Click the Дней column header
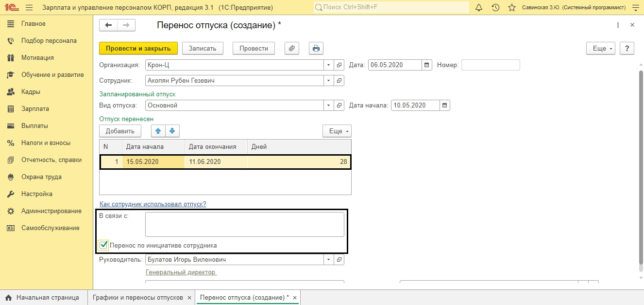Image resolution: width=644 pixels, height=305 pixels. click(299, 147)
